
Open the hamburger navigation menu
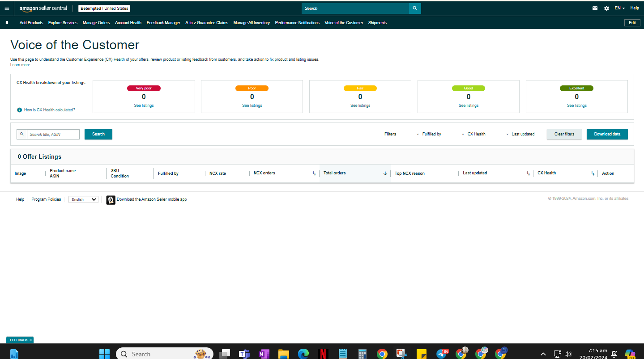pos(7,8)
